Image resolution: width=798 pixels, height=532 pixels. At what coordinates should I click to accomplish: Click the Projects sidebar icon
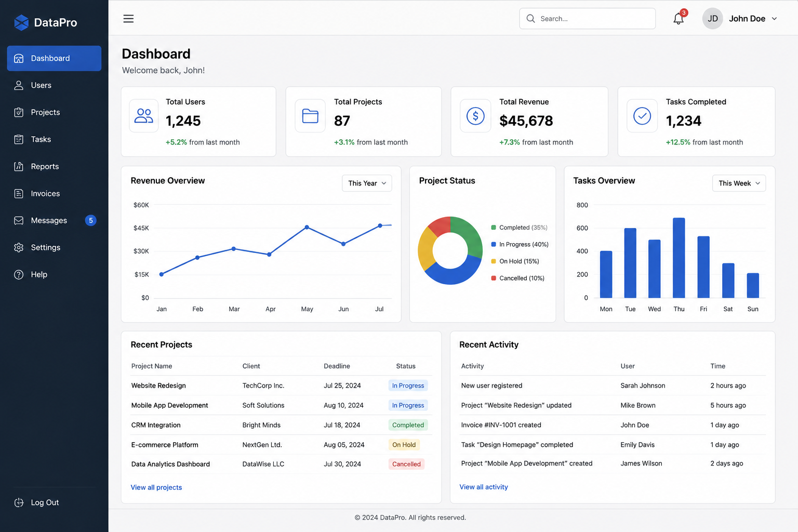pyautogui.click(x=19, y=112)
